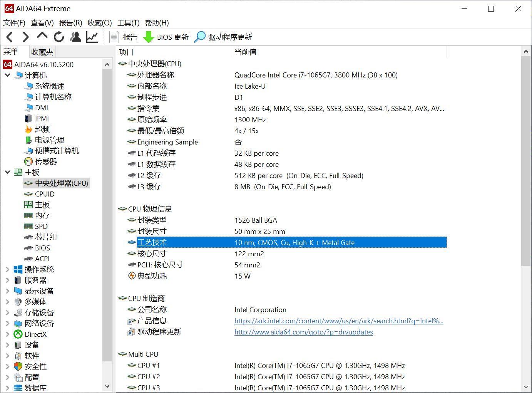Click the 典型功耗 power icon
Image resolution: width=532 pixels, height=393 pixels.
132,276
